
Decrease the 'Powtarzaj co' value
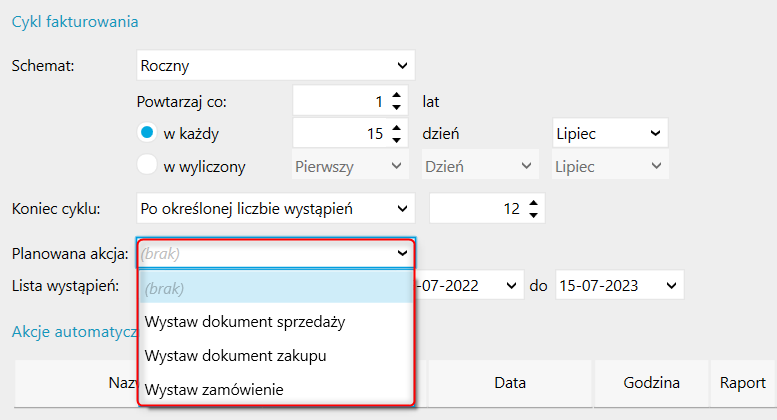click(397, 106)
